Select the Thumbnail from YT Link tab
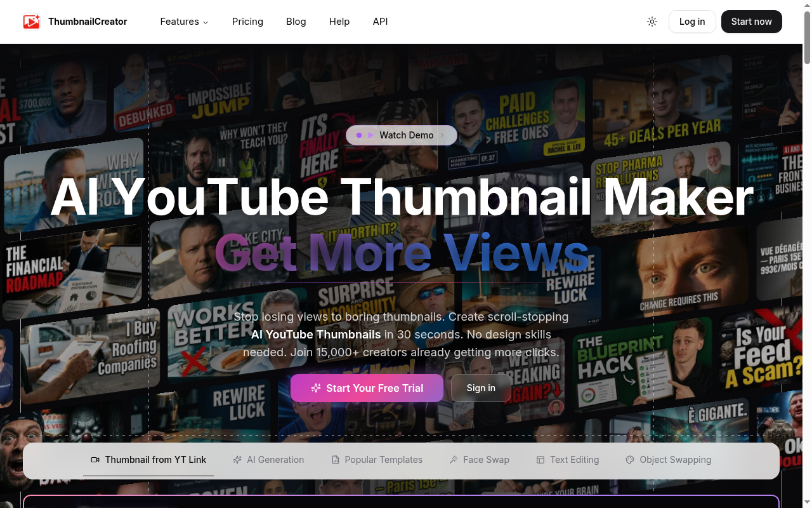812x508 pixels. click(148, 460)
